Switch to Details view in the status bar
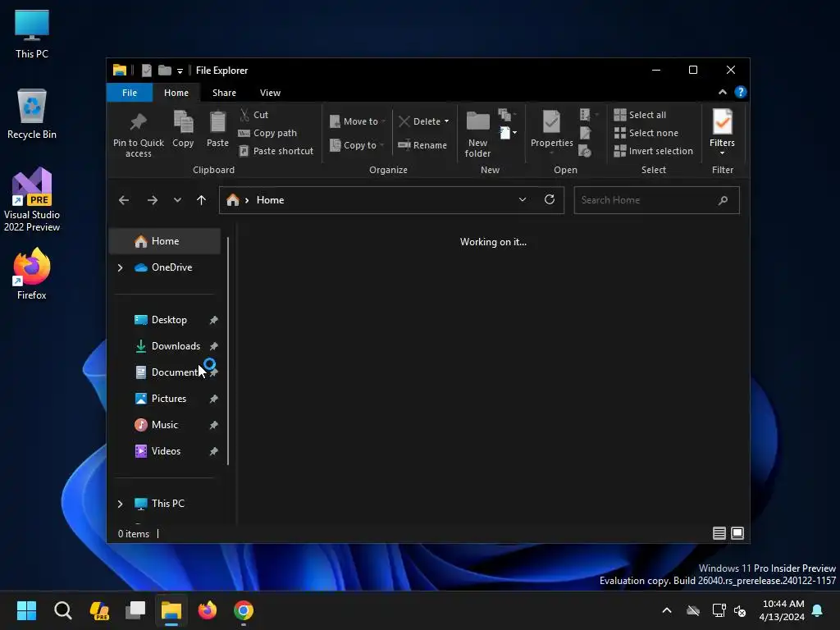840x630 pixels. pos(719,533)
